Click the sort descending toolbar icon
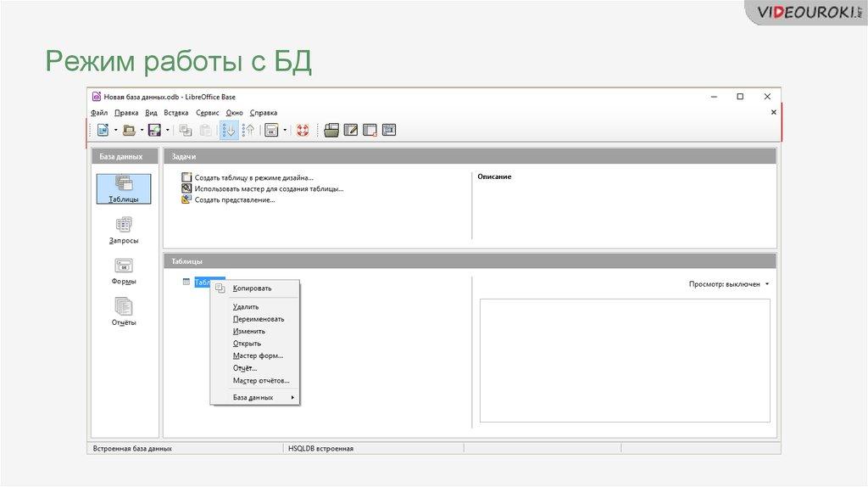 (x=248, y=130)
